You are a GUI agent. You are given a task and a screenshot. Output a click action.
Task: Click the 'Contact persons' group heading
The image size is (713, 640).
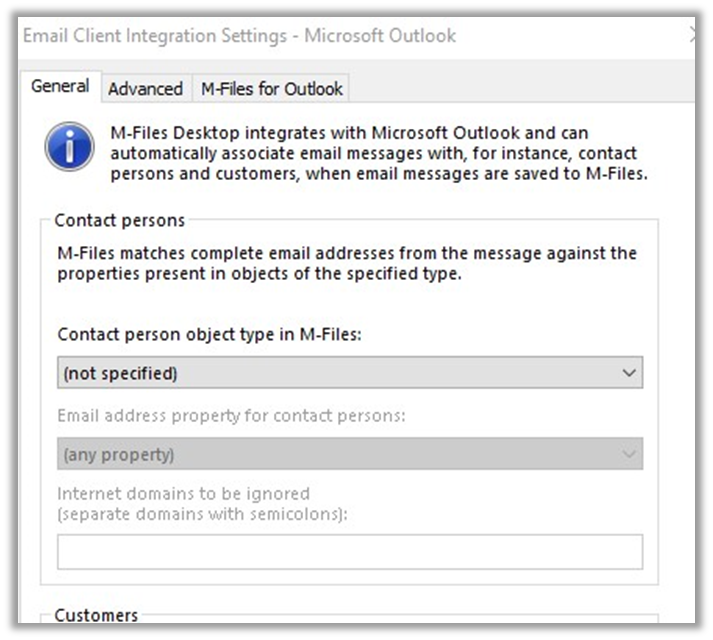pos(119,220)
